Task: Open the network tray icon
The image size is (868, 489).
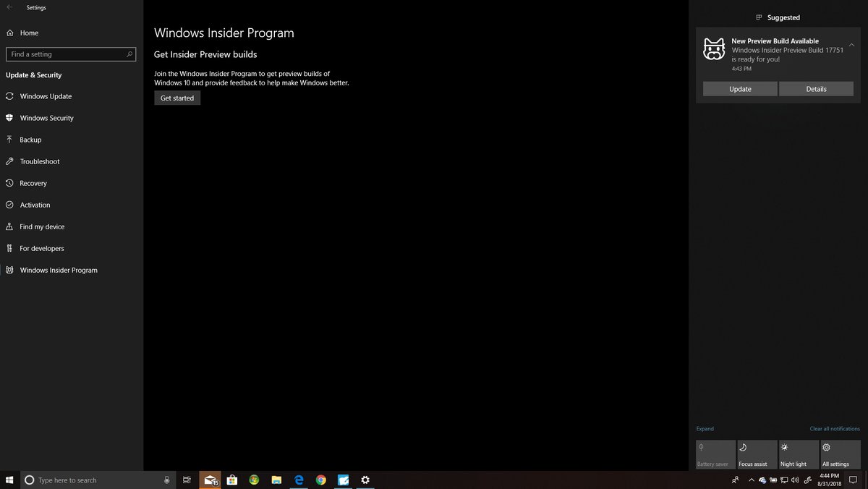Action: coord(784,480)
